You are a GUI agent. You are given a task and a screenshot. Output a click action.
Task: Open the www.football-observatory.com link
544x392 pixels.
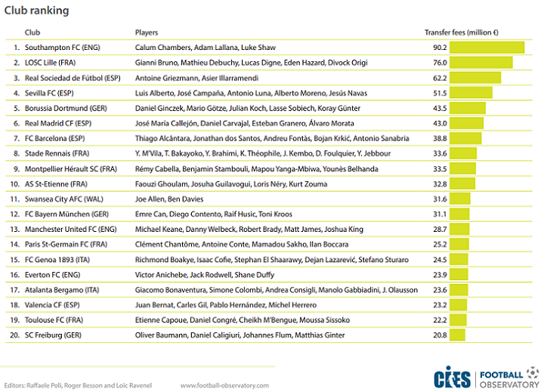[224, 385]
